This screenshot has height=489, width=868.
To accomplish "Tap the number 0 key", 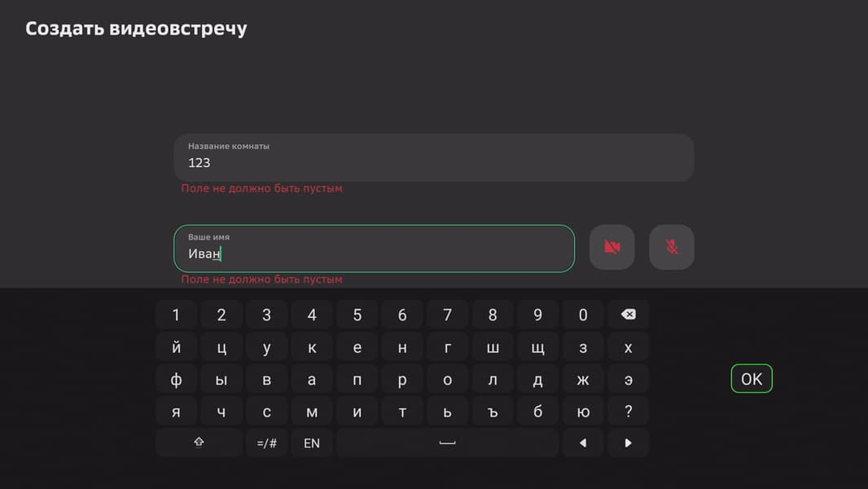I will coord(583,315).
